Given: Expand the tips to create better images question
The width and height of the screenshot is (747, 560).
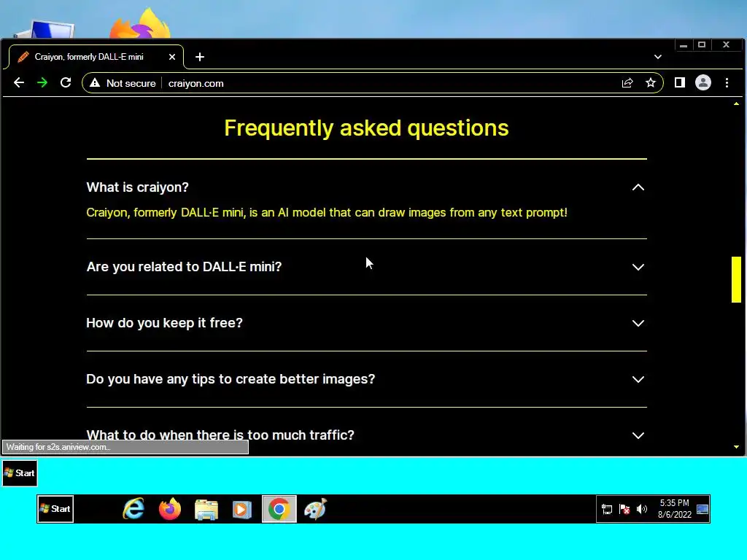Looking at the screenshot, I should pyautogui.click(x=638, y=379).
